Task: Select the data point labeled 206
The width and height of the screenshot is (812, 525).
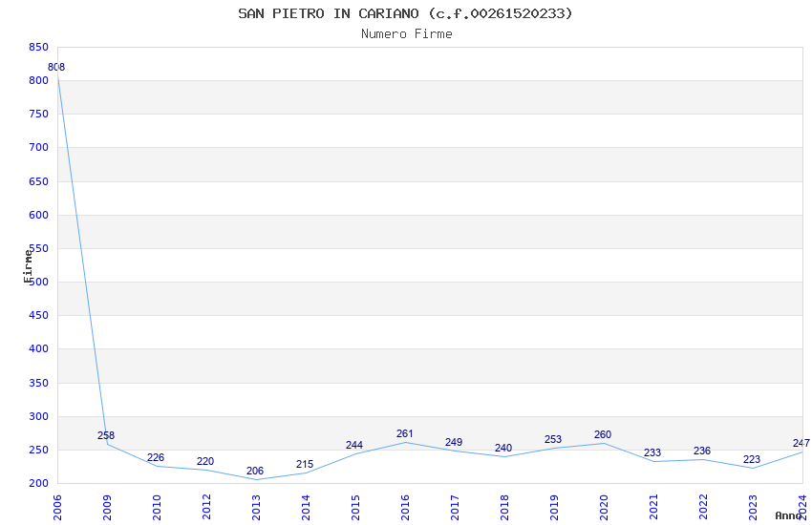Action: click(x=255, y=471)
